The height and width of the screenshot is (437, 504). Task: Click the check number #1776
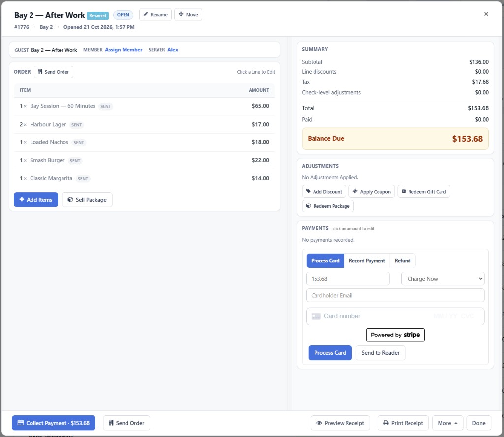point(22,27)
